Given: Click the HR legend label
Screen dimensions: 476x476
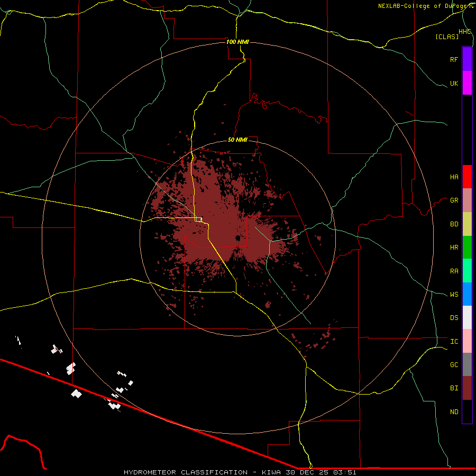Looking at the screenshot, I should click(454, 248).
